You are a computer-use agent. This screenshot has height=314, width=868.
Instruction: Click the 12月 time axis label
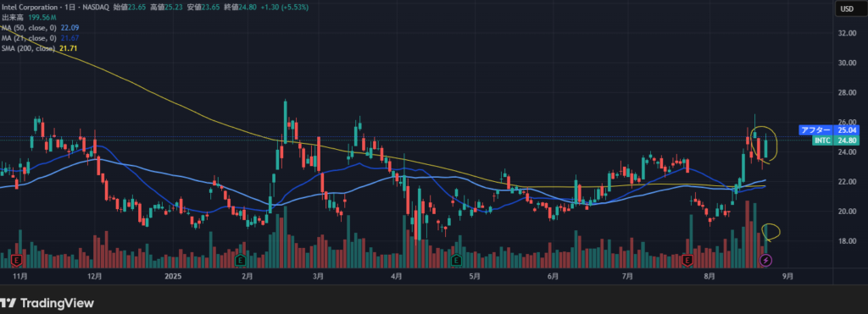pos(94,276)
